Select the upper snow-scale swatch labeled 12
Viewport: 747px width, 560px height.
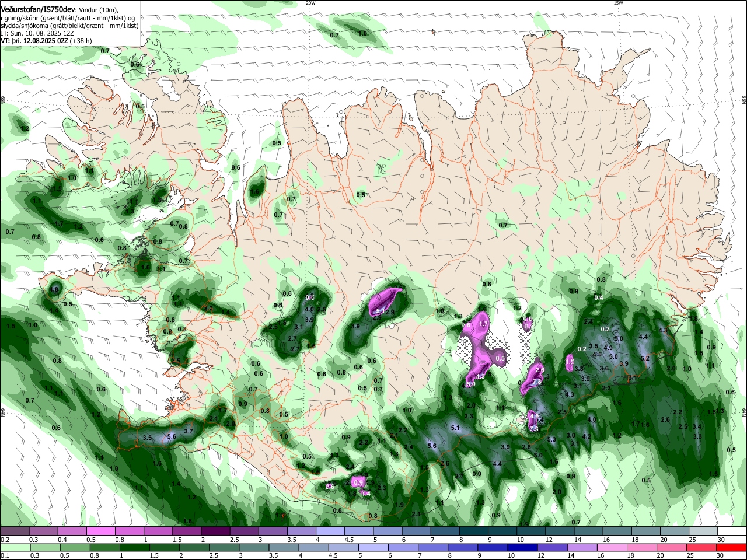coord(560,531)
